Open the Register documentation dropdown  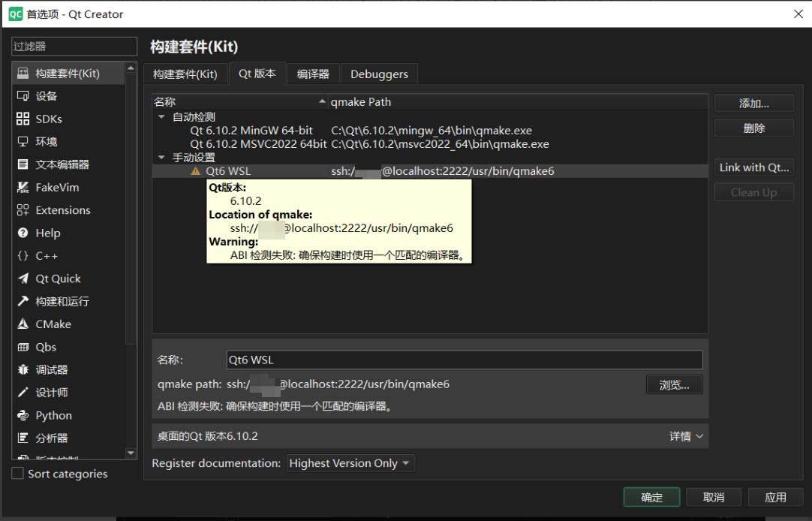350,463
